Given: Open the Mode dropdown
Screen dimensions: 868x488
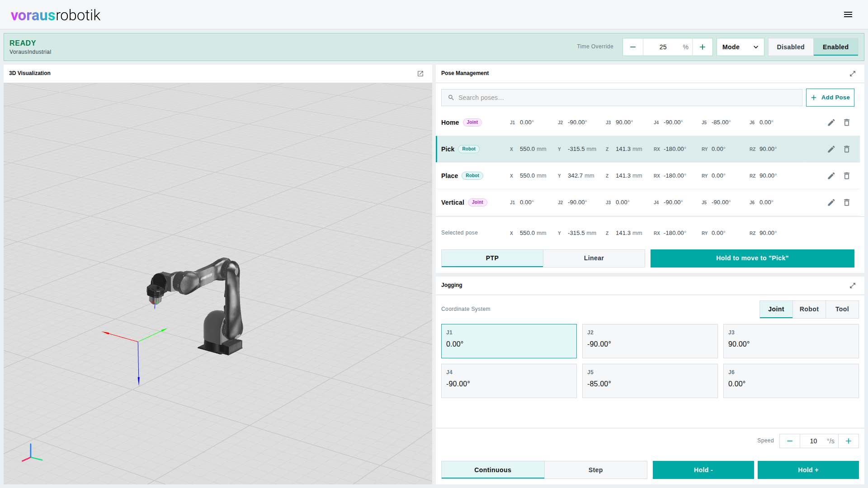Looking at the screenshot, I should [740, 47].
